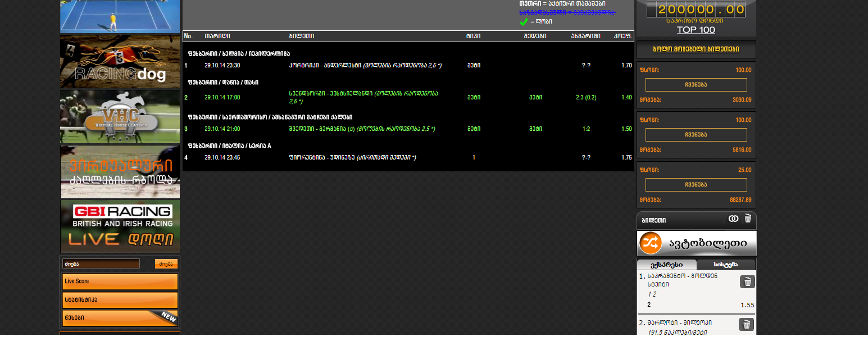The height and width of the screenshot is (364, 868).
Task: Click the orange ძიება search button
Action: (x=166, y=264)
